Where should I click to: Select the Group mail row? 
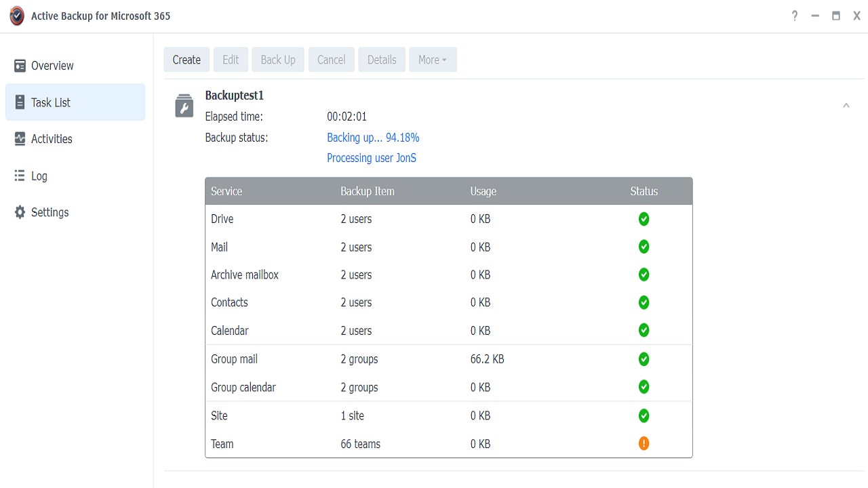click(x=448, y=359)
